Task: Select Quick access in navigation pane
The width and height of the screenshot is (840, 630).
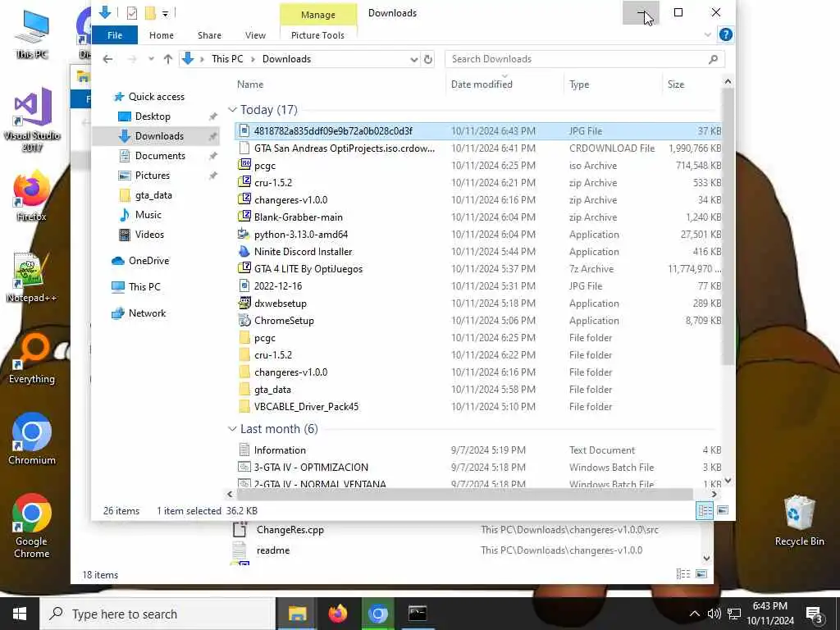Action: click(157, 97)
